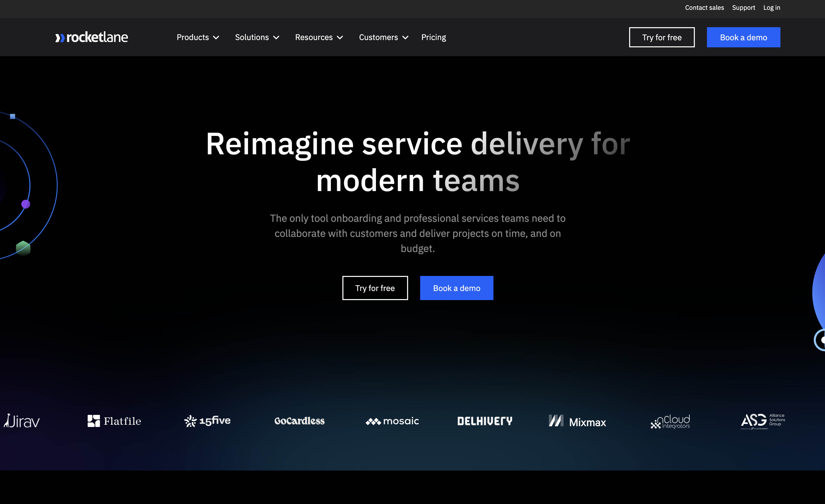Go to the Pricing page
825x504 pixels.
tap(434, 37)
